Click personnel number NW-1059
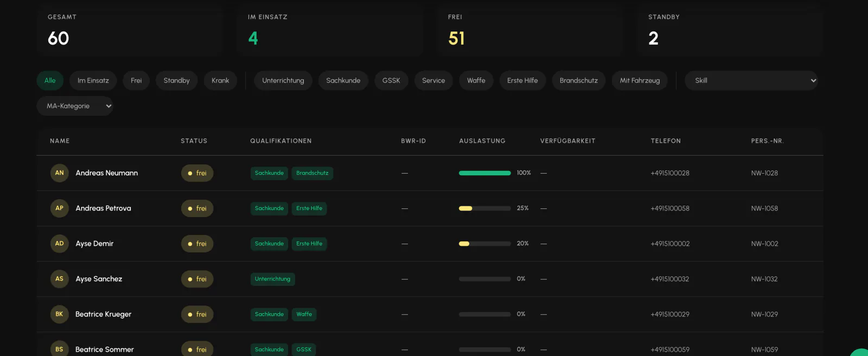This screenshot has width=868, height=356. pos(764,349)
